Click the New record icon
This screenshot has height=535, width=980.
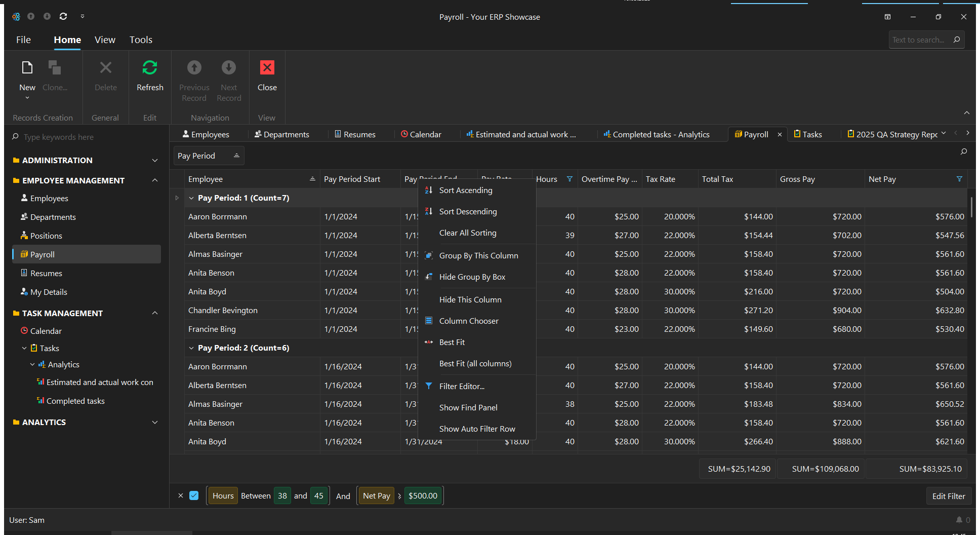[27, 68]
